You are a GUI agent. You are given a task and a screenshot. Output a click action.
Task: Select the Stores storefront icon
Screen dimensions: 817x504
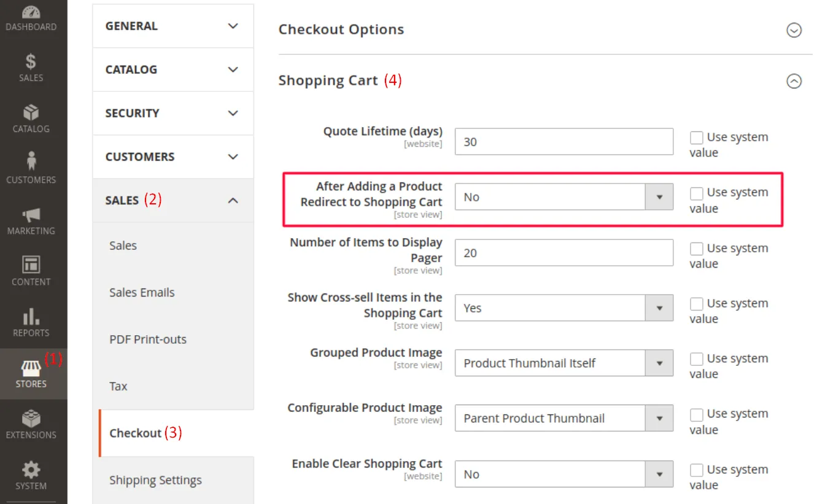pyautogui.click(x=31, y=368)
